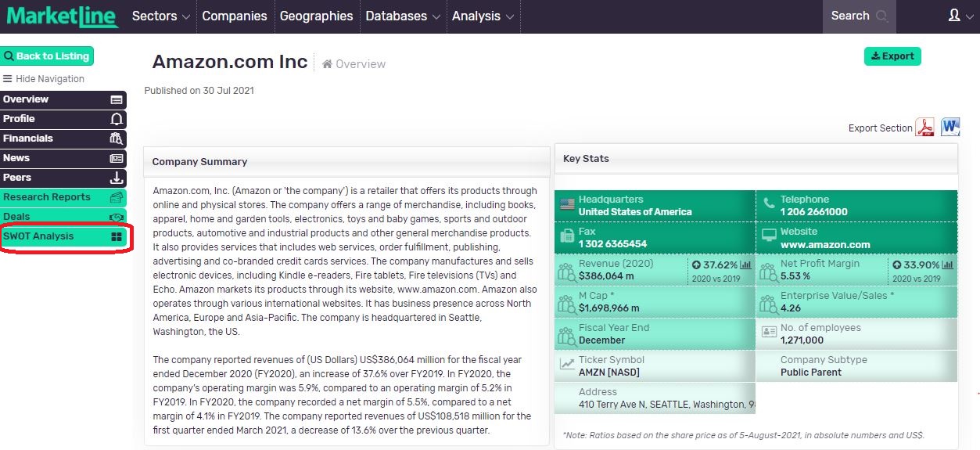
Task: Click the MarketLine logo
Action: pos(62,16)
